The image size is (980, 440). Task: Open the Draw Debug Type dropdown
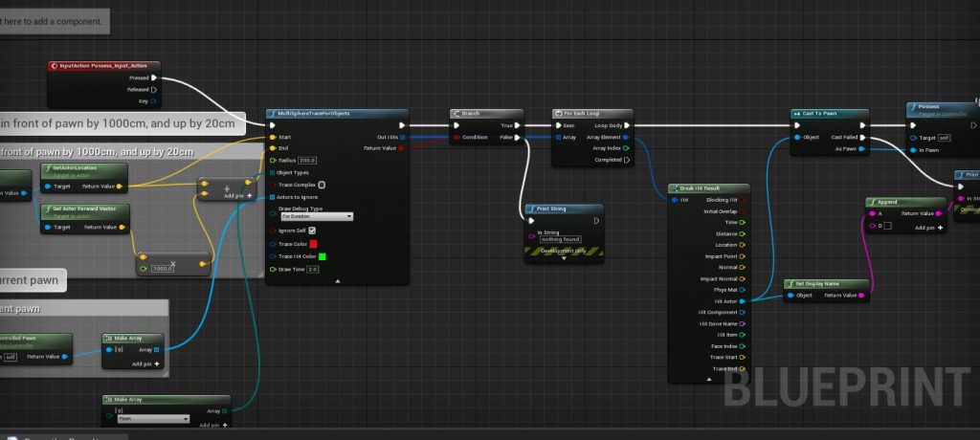[x=316, y=217]
